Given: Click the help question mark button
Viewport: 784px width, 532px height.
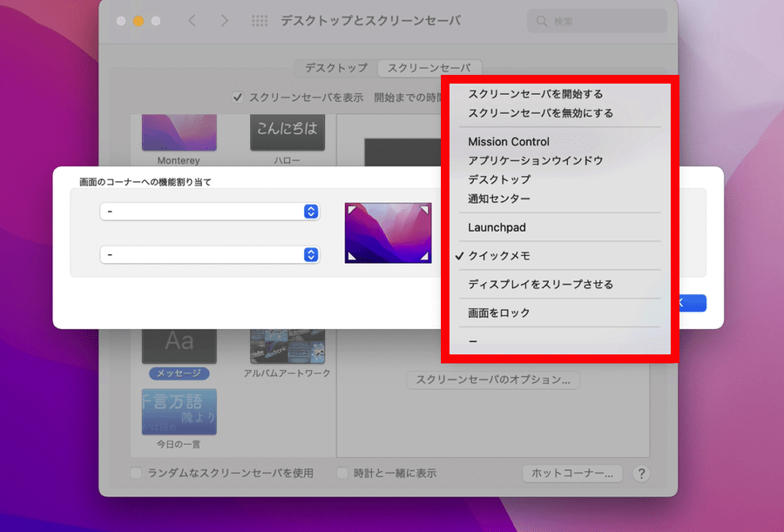Looking at the screenshot, I should point(641,474).
